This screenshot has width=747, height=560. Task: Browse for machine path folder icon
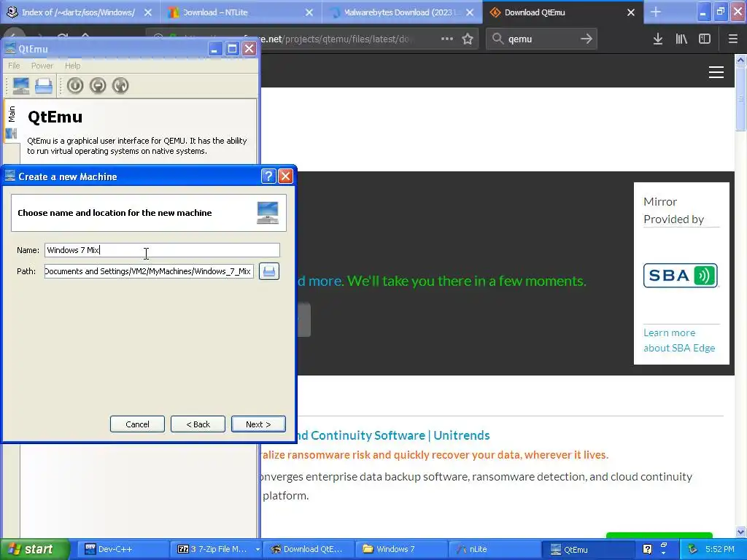click(x=269, y=271)
